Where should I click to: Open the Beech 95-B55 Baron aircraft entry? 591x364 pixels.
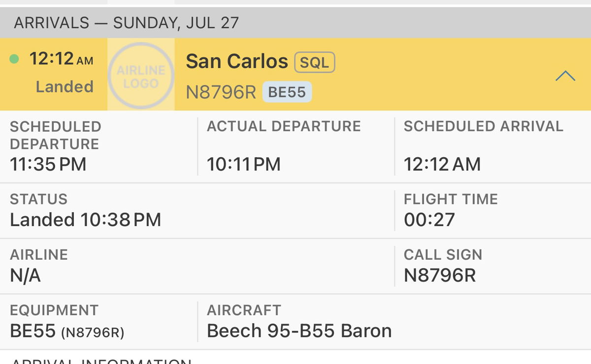(x=299, y=331)
